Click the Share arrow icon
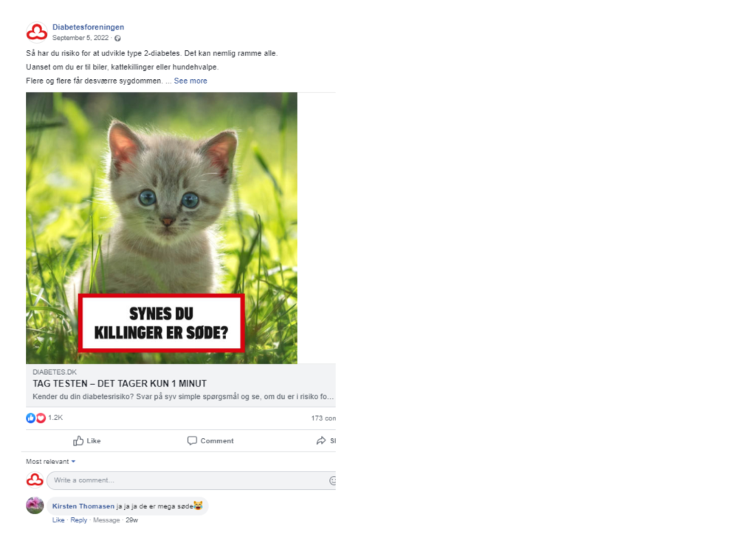 click(321, 440)
